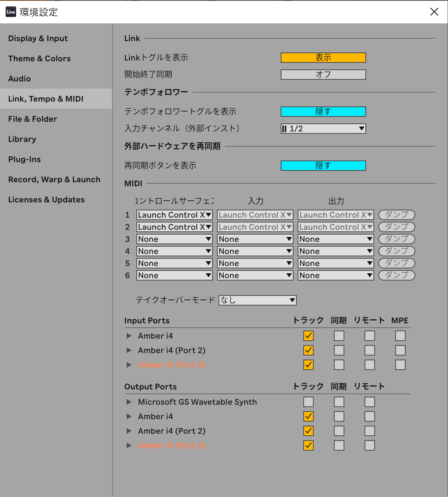Open 出力 dropdown in row 5
Viewport: 448px width, 497px height.
coord(336,263)
